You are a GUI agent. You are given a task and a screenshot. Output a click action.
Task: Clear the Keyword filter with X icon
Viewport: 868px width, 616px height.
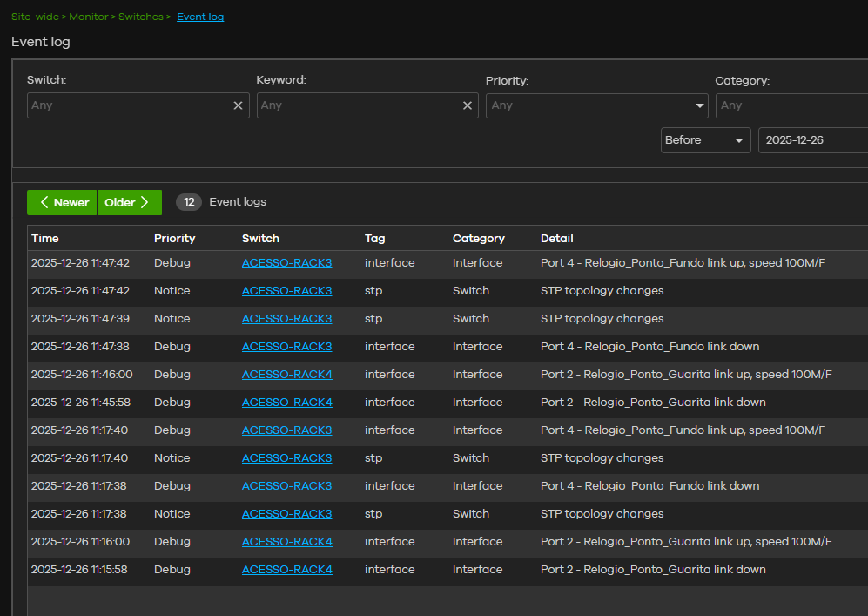[x=468, y=105]
